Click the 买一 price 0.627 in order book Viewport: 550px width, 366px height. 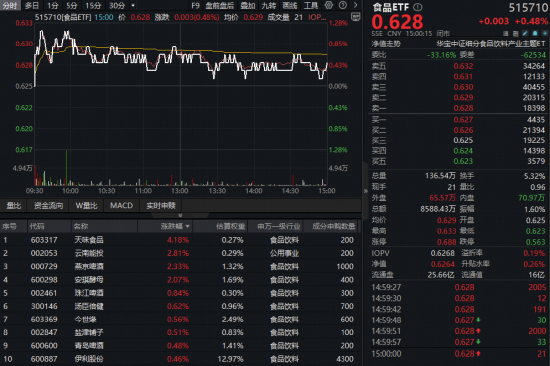click(463, 120)
